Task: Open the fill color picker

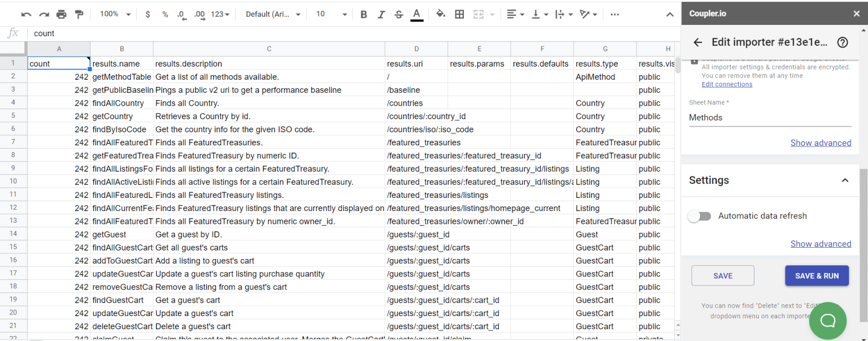Action: tap(440, 14)
